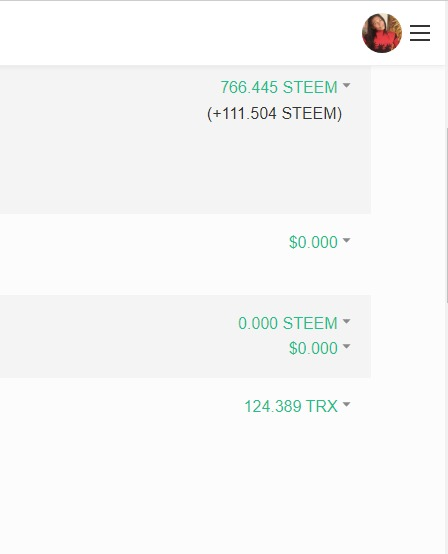Select the (+111.504 STEEM) delegated amount
The height and width of the screenshot is (554, 448).
274,113
